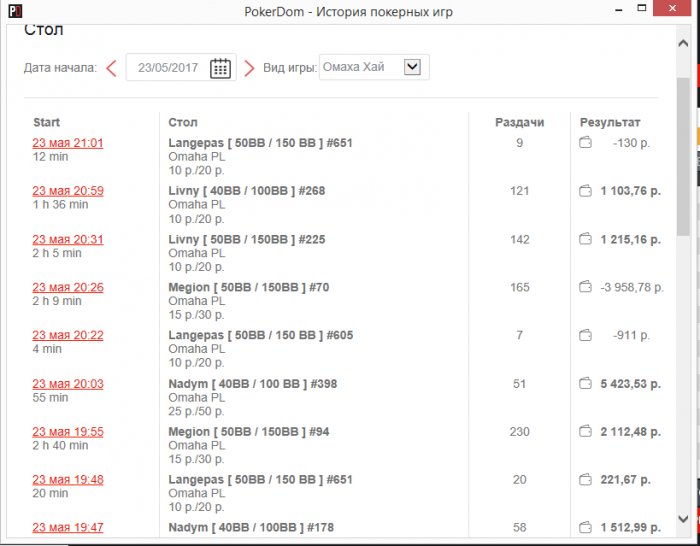
Task: Click the scrollbar up arrow
Action: click(x=683, y=43)
